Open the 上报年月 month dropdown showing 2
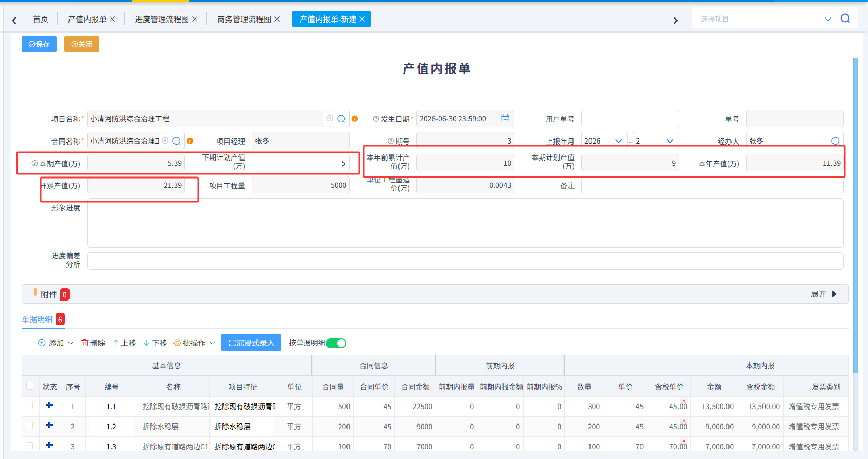 point(655,141)
